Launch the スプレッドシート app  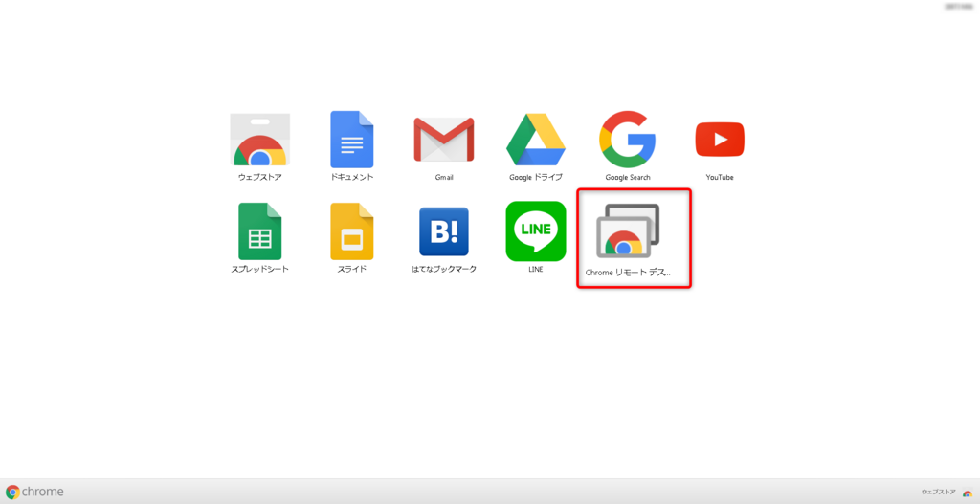[x=260, y=231]
